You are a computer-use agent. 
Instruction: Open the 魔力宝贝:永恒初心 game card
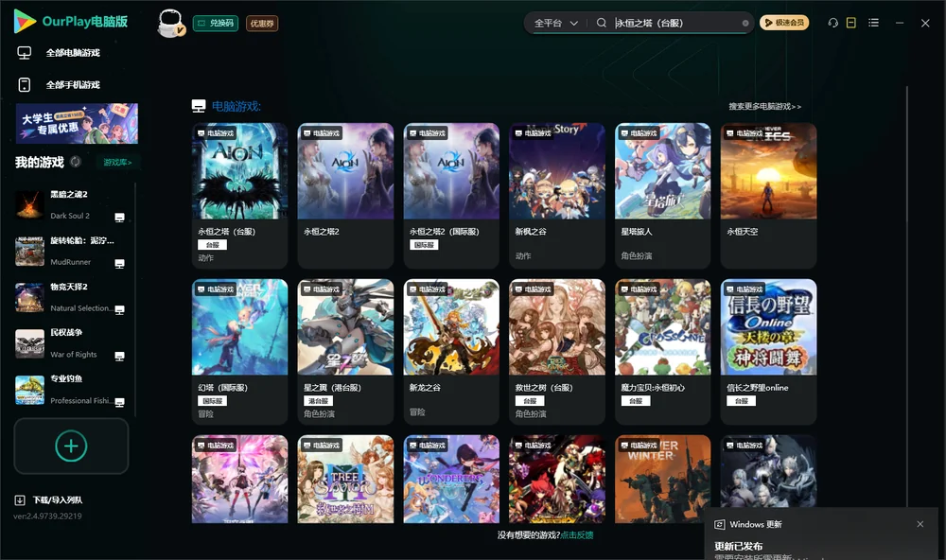[x=662, y=352]
